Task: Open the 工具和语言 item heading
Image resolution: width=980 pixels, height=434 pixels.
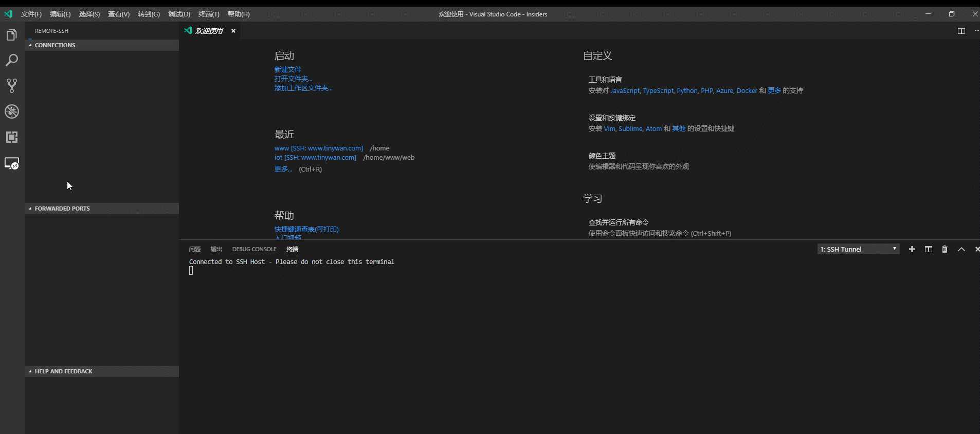Action: pyautogui.click(x=605, y=80)
